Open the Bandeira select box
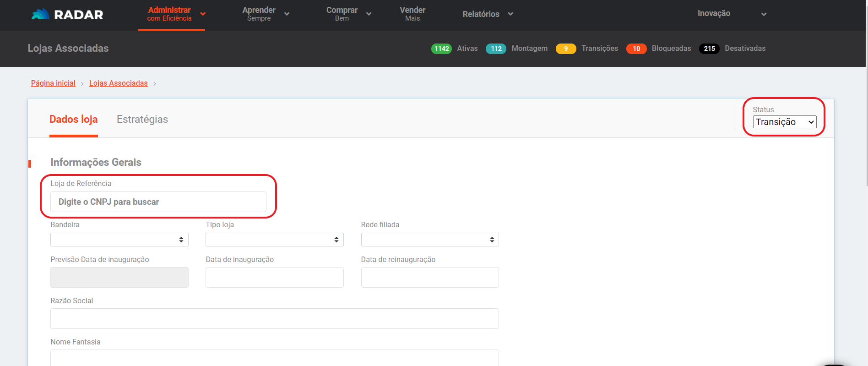The image size is (868, 366). pyautogui.click(x=119, y=240)
